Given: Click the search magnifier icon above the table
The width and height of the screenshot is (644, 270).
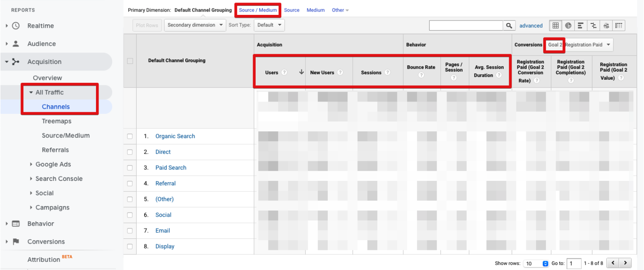Looking at the screenshot, I should point(510,25).
